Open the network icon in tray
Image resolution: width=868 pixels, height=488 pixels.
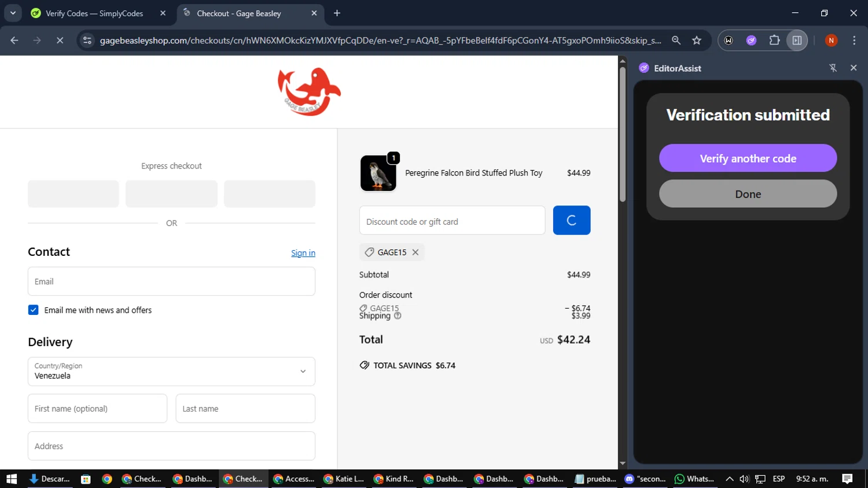tap(760, 479)
